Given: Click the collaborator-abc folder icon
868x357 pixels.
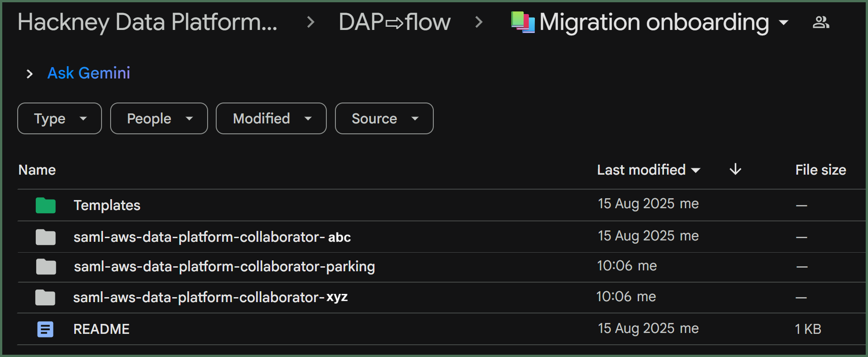Looking at the screenshot, I should coord(46,237).
